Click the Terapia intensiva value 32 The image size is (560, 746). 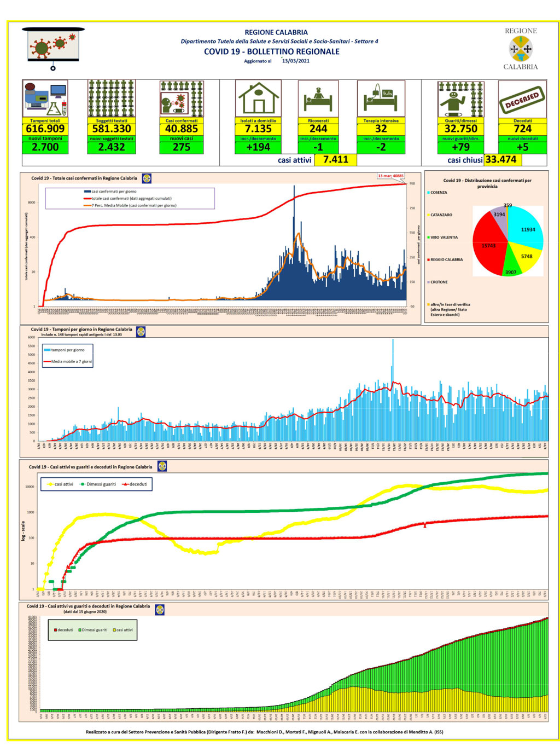pos(381,129)
